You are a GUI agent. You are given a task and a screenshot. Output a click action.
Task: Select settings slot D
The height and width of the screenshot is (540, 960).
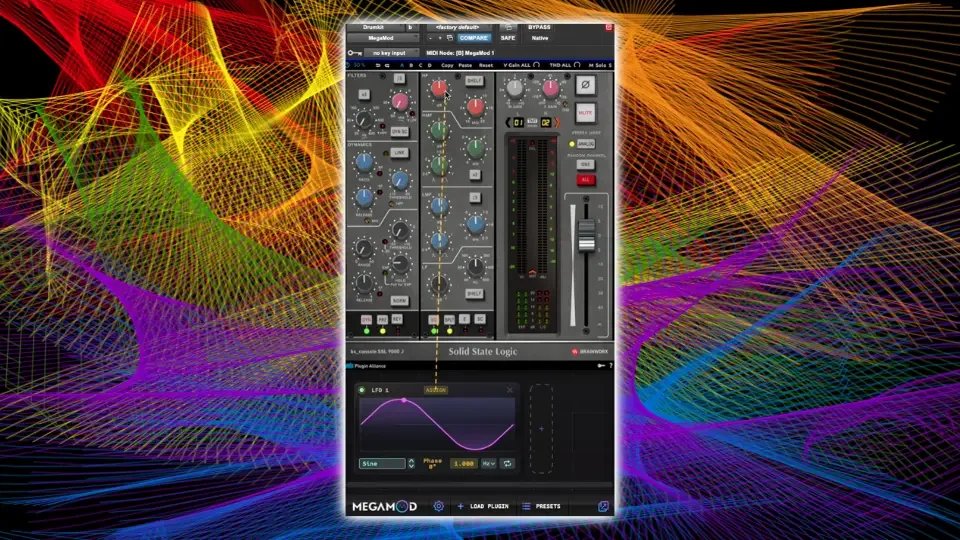(429, 65)
